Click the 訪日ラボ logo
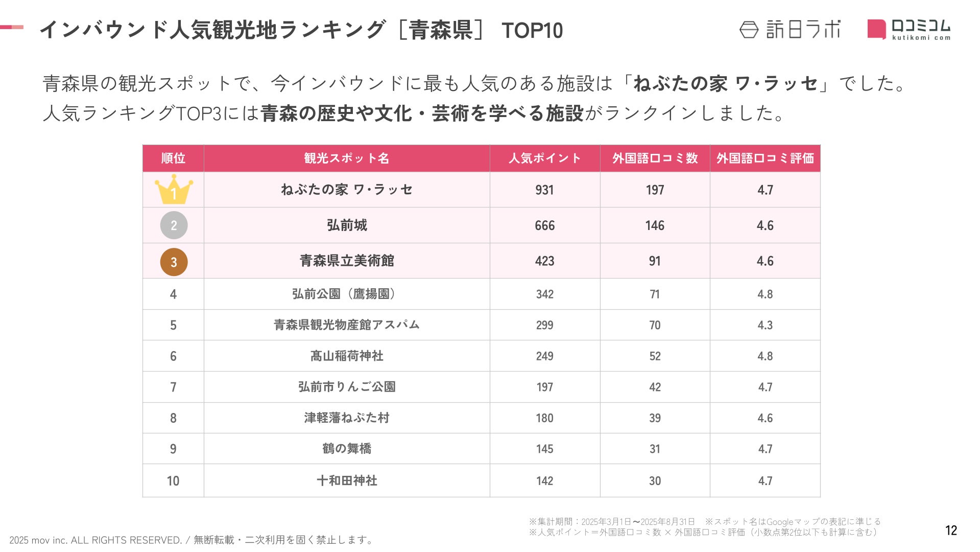980x552 pixels. 790,30
